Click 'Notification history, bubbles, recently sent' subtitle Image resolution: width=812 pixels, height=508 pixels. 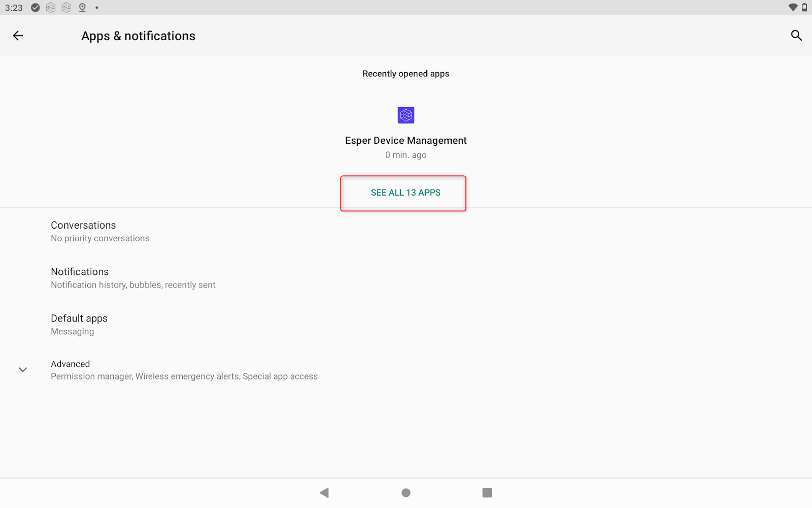[x=133, y=285]
